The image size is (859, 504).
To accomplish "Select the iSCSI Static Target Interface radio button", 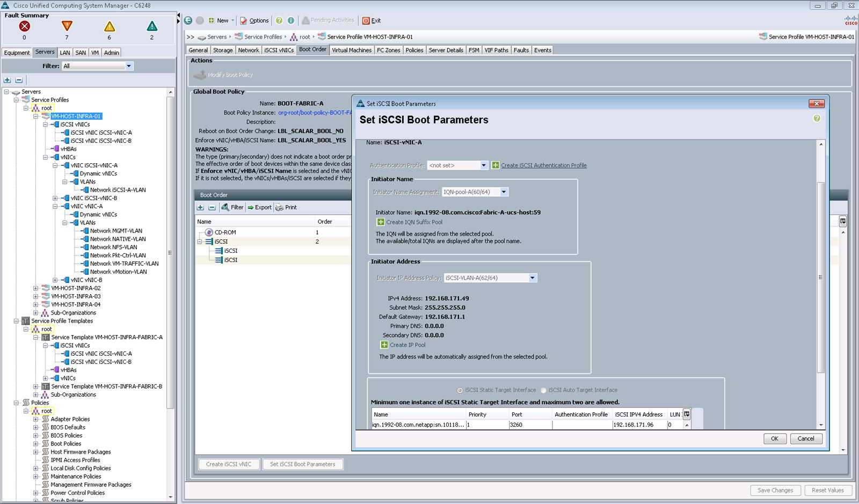I will pyautogui.click(x=460, y=390).
